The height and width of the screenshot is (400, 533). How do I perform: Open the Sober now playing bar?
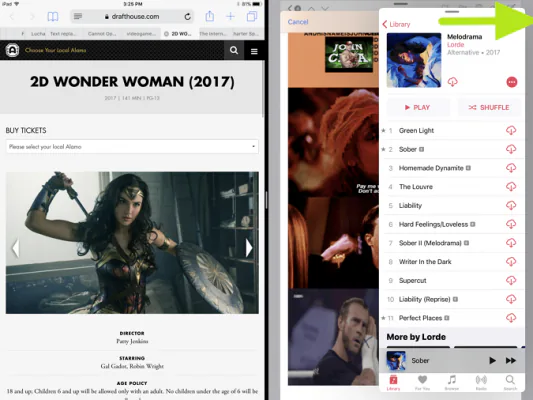(x=452, y=360)
